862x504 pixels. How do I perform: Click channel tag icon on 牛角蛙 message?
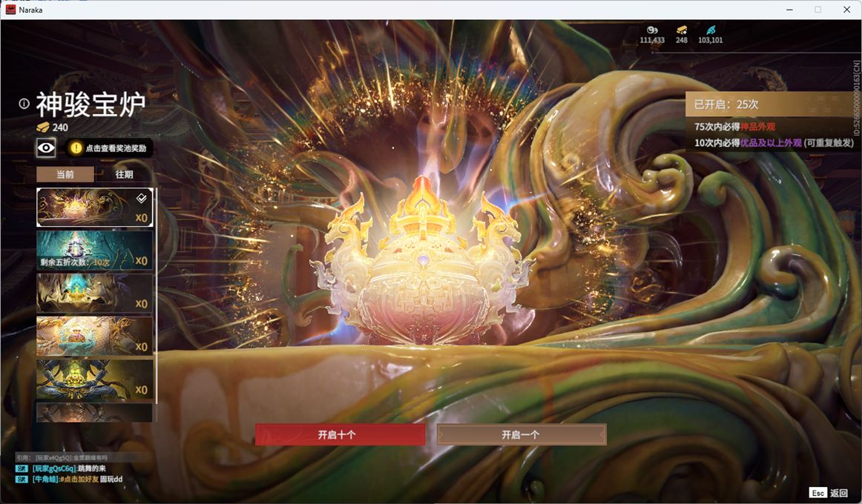[22, 480]
